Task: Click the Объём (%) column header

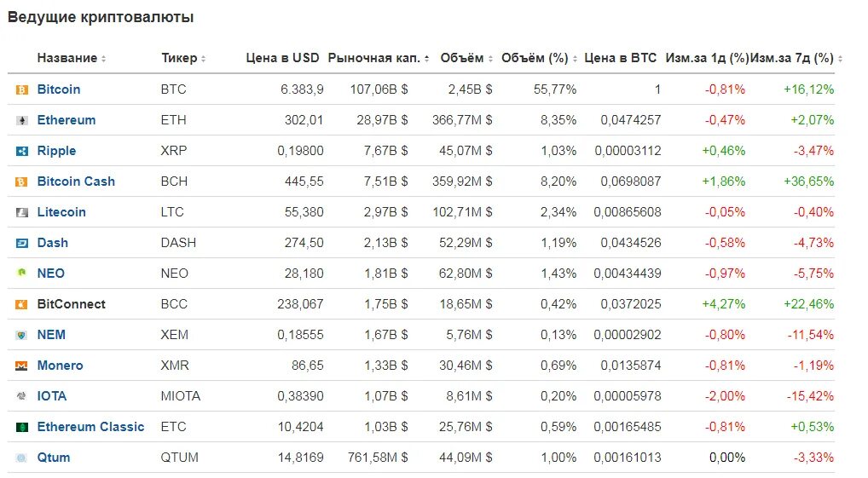Action: point(535,58)
